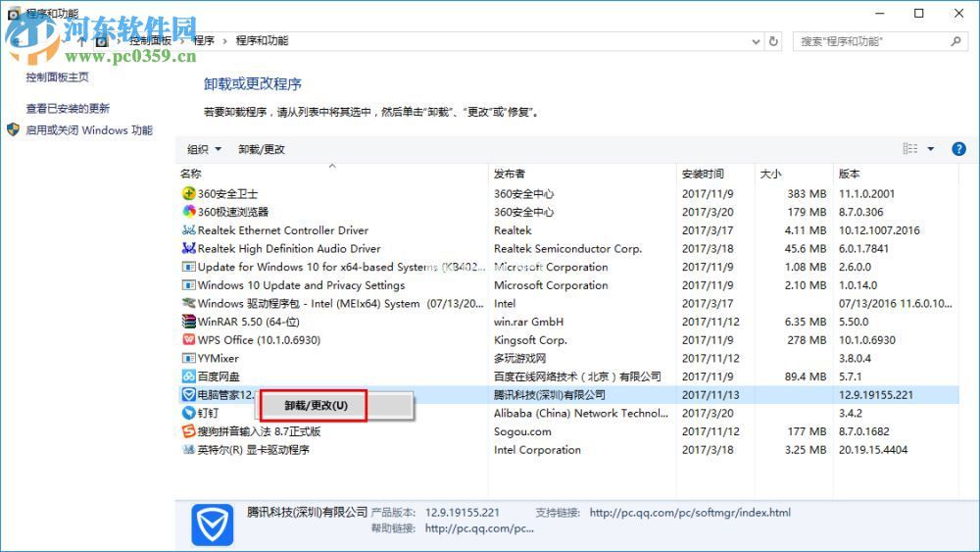Screen dimensions: 980x552
Task: Click the 英特尔显卡驱动程序 icon
Action: point(188,449)
